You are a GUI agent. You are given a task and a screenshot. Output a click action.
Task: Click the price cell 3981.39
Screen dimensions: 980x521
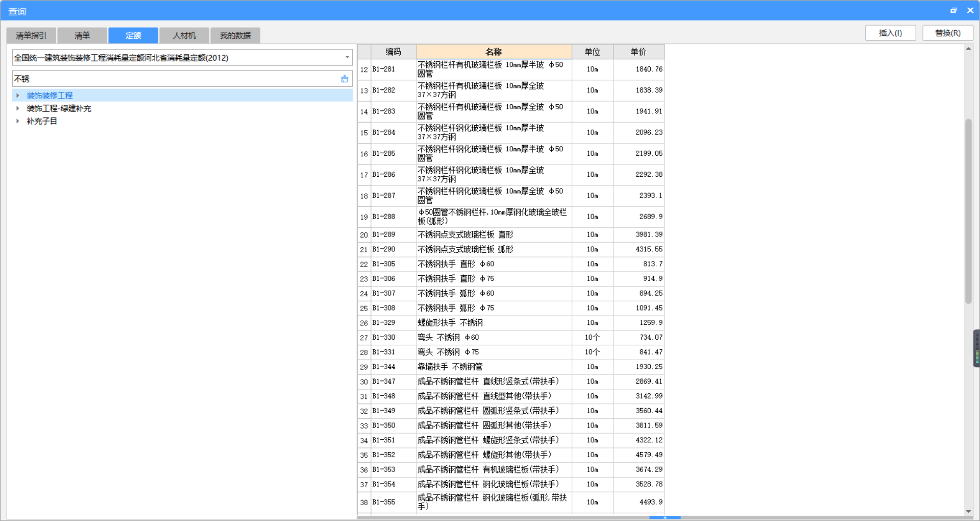click(639, 234)
